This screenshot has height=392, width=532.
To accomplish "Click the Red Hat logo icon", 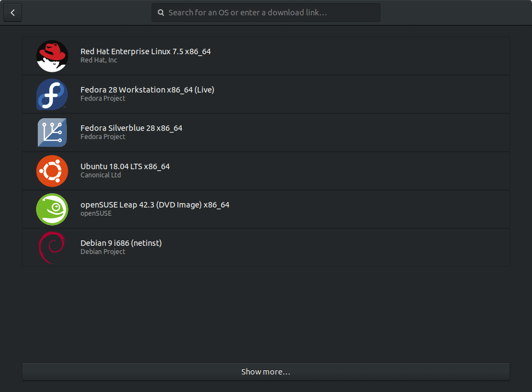I will coord(52,56).
